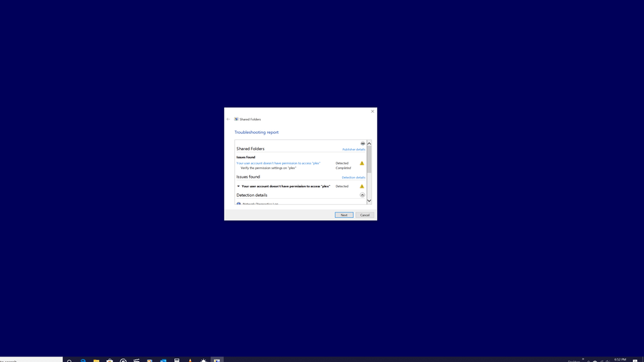Open the clapperboard video app in taskbar

[x=137, y=361]
